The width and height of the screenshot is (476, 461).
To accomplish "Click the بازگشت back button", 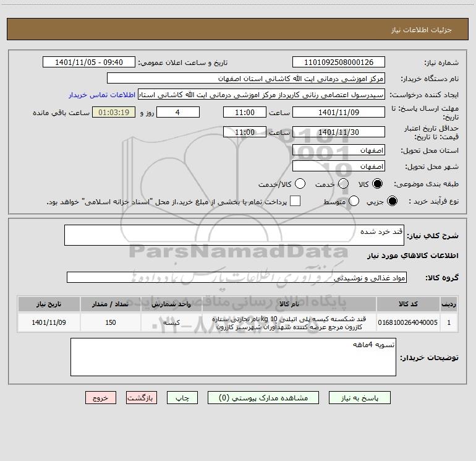I will [x=142, y=398].
